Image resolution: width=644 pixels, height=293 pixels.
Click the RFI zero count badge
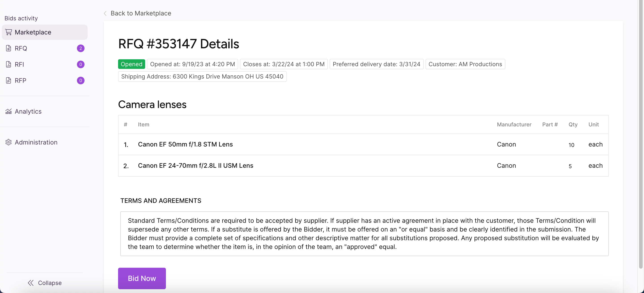click(80, 64)
